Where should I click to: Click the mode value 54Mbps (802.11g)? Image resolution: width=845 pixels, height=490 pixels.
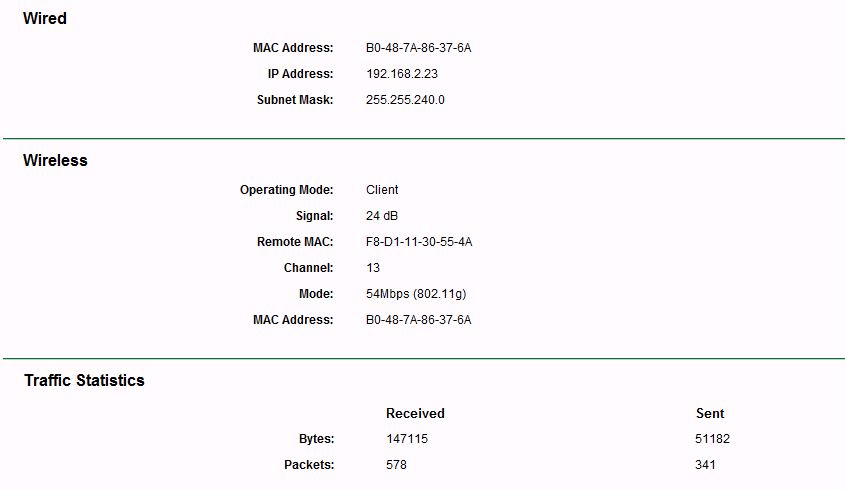pyautogui.click(x=416, y=294)
